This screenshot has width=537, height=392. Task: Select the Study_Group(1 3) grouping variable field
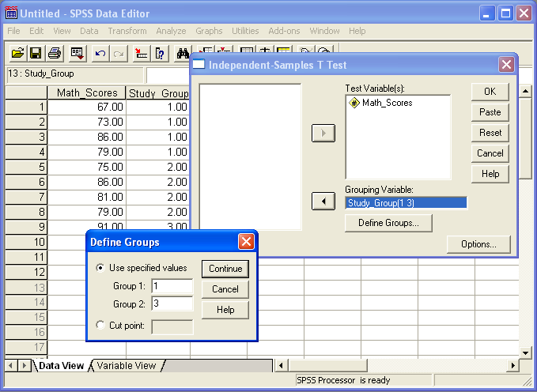coord(407,203)
